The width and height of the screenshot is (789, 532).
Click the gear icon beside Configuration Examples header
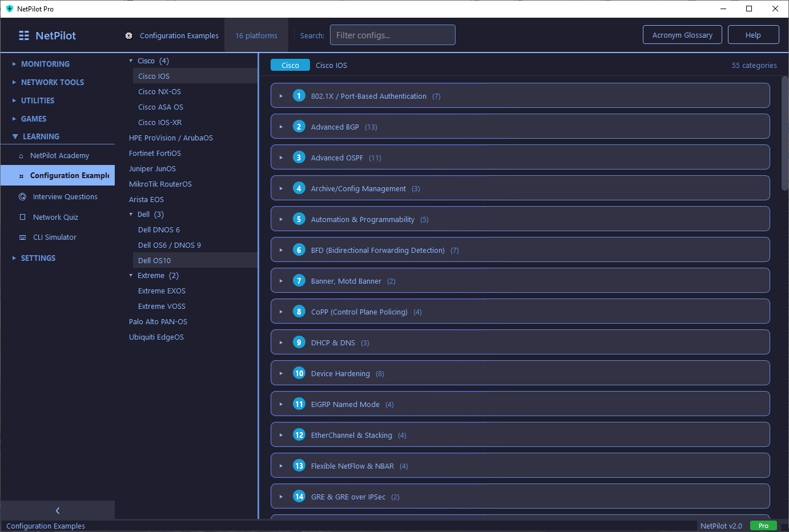pos(129,35)
